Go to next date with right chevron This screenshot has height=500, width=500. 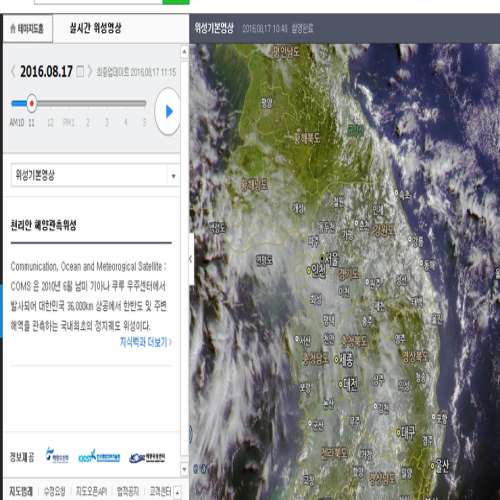click(x=90, y=71)
